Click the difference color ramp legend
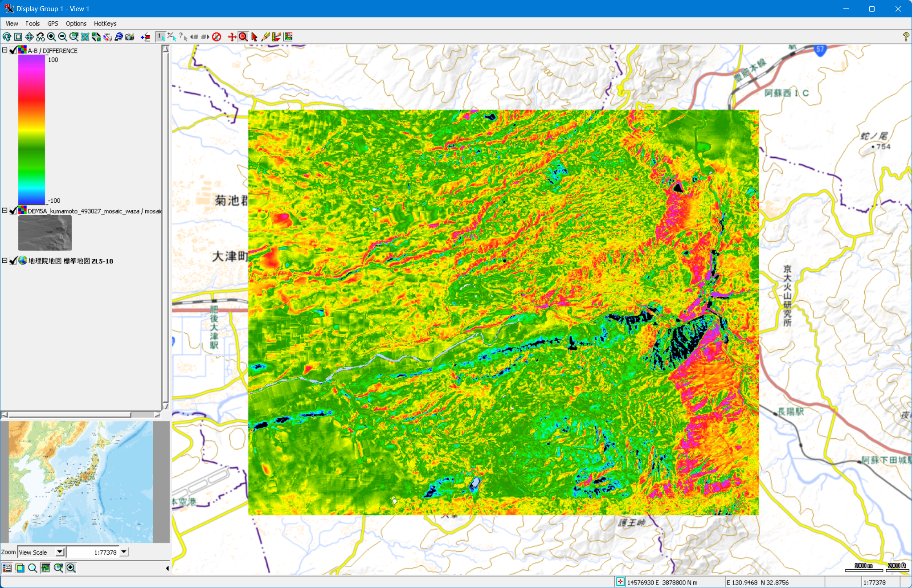912x588 pixels. pos(32,130)
